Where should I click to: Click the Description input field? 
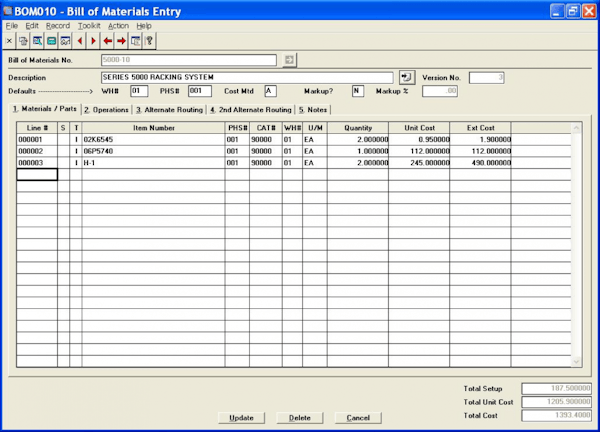coord(247,77)
